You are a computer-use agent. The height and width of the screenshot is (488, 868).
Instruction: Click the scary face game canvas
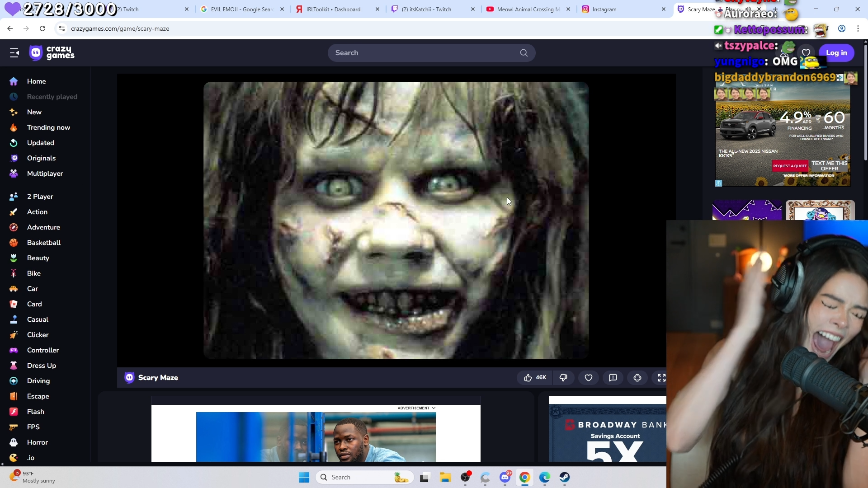(396, 220)
